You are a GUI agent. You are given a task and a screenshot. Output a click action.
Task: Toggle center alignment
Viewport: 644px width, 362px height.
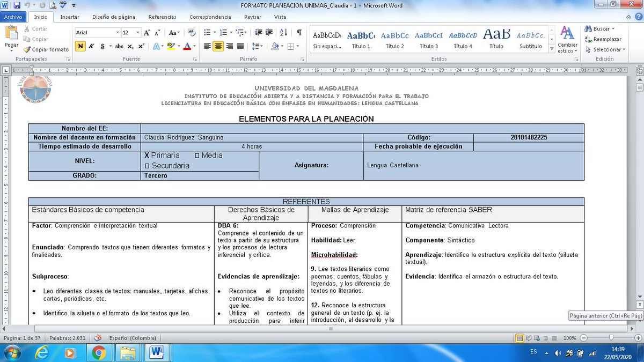pos(218,46)
